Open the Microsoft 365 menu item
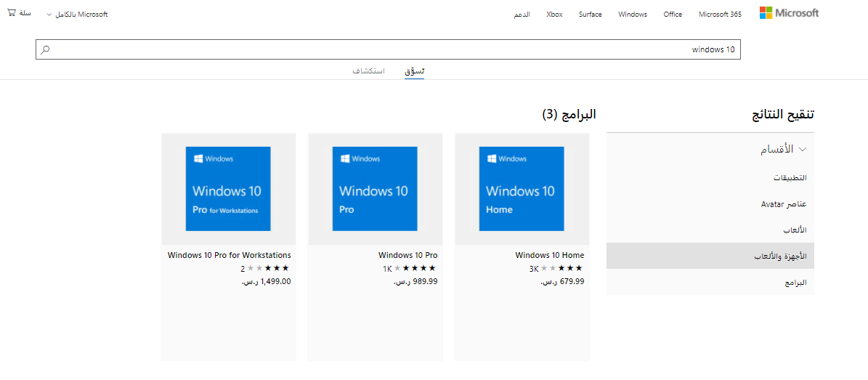The height and width of the screenshot is (380, 868). [x=720, y=15]
